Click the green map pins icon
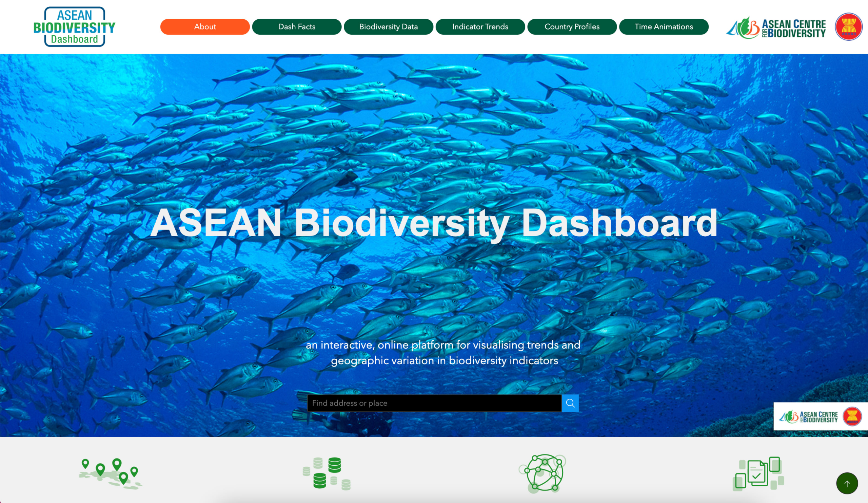The height and width of the screenshot is (503, 868). tap(110, 473)
